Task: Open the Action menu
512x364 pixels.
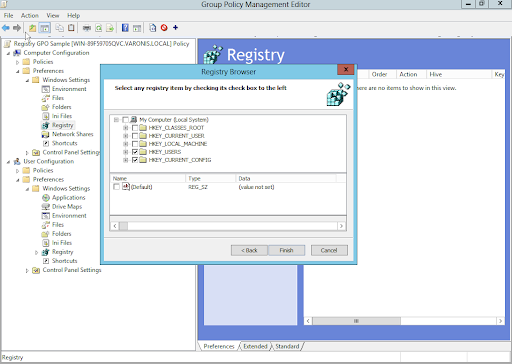Action: point(30,15)
